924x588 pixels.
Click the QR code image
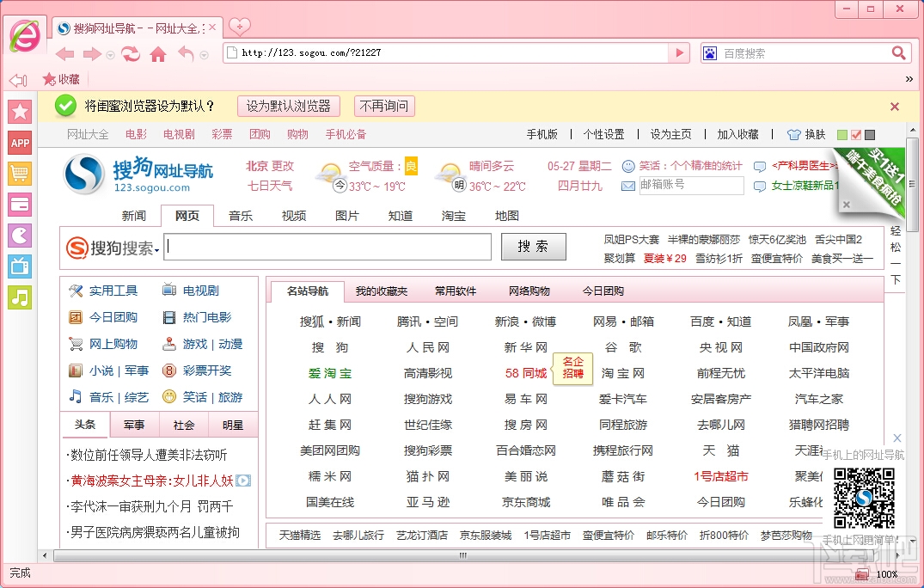pos(864,499)
